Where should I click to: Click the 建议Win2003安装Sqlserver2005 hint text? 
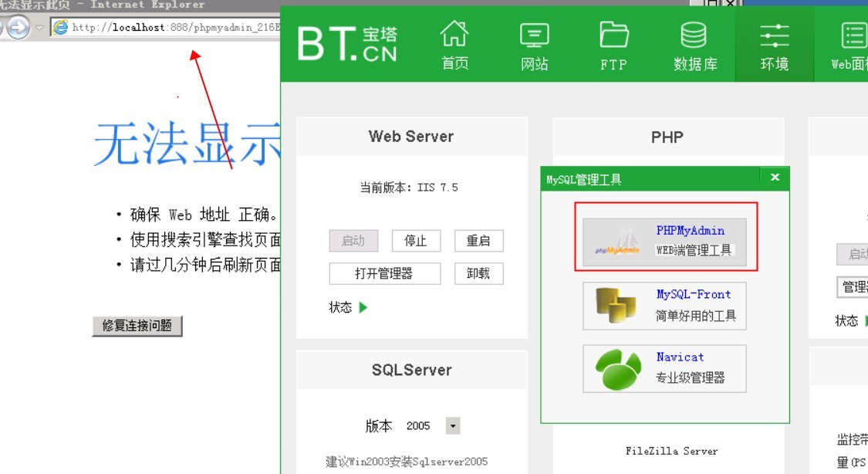click(x=407, y=462)
